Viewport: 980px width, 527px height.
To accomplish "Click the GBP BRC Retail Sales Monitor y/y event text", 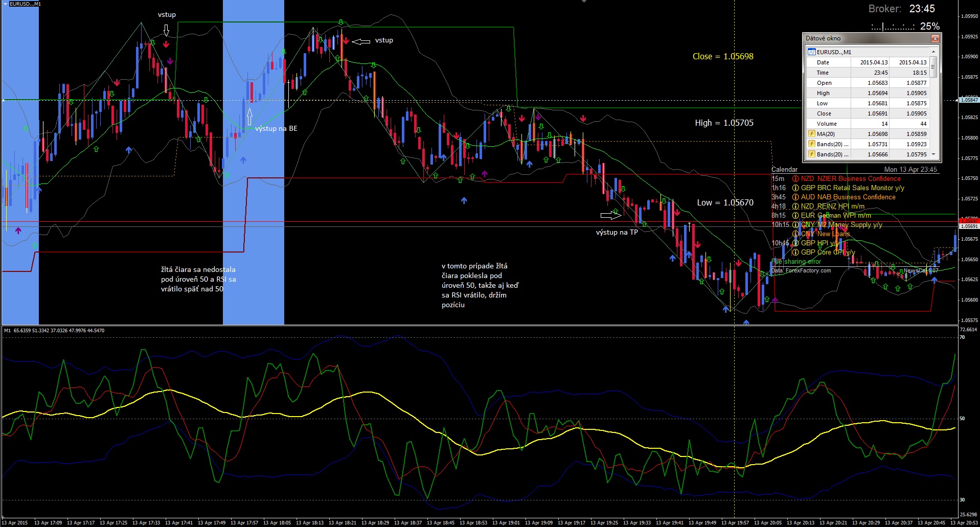I will coord(852,188).
